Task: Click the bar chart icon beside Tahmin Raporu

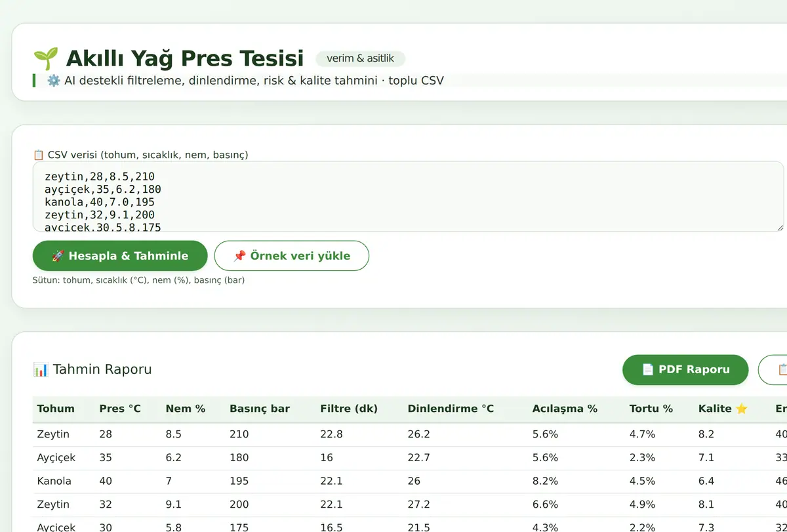Action: pyautogui.click(x=41, y=369)
